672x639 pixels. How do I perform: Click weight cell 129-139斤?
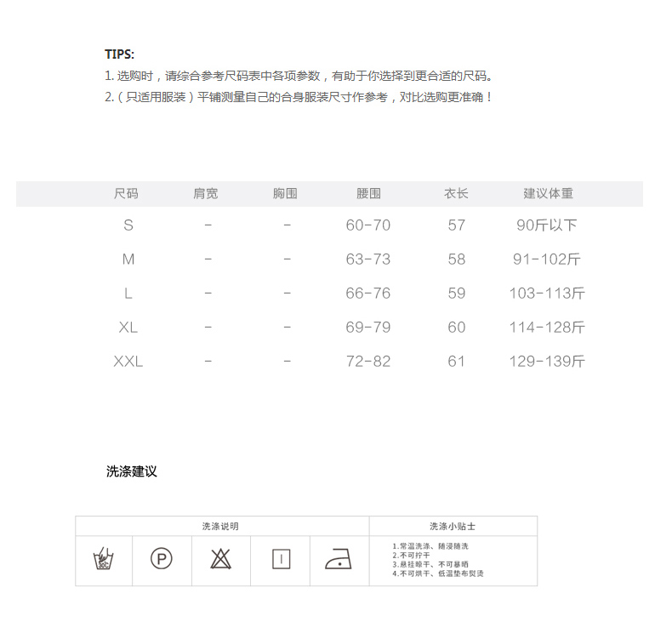coord(547,362)
